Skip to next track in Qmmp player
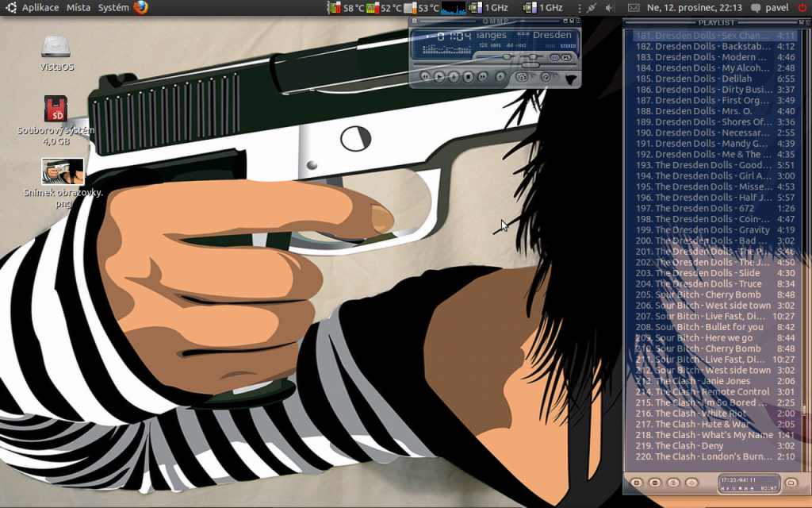Image resolution: width=812 pixels, height=508 pixels. 483,77
